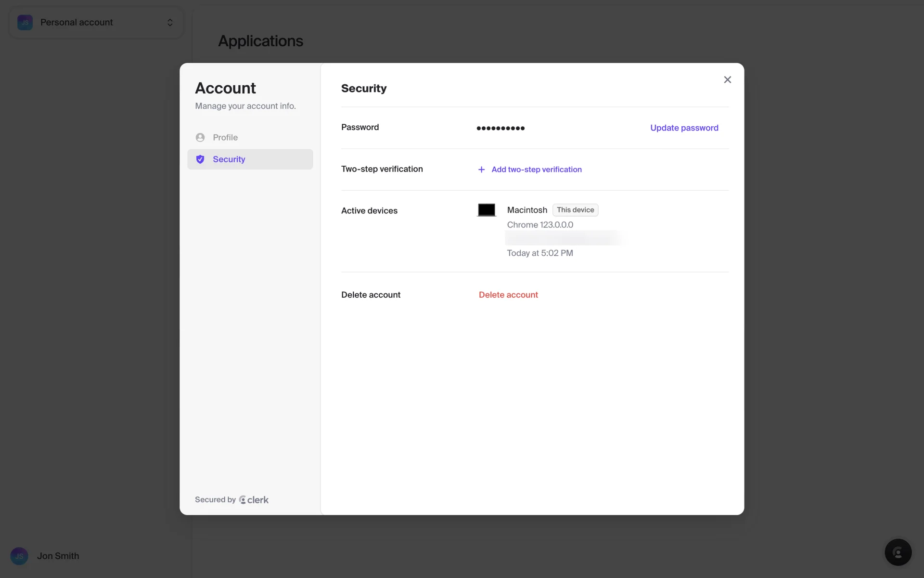Screen dimensions: 924x578
Task: Open the Jon Smith user menu
Action: [58, 556]
